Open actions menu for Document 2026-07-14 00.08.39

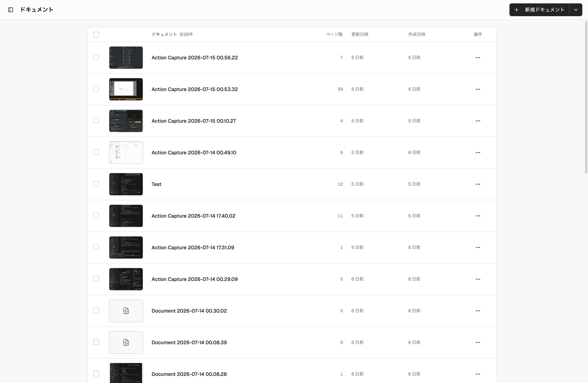pos(478,342)
